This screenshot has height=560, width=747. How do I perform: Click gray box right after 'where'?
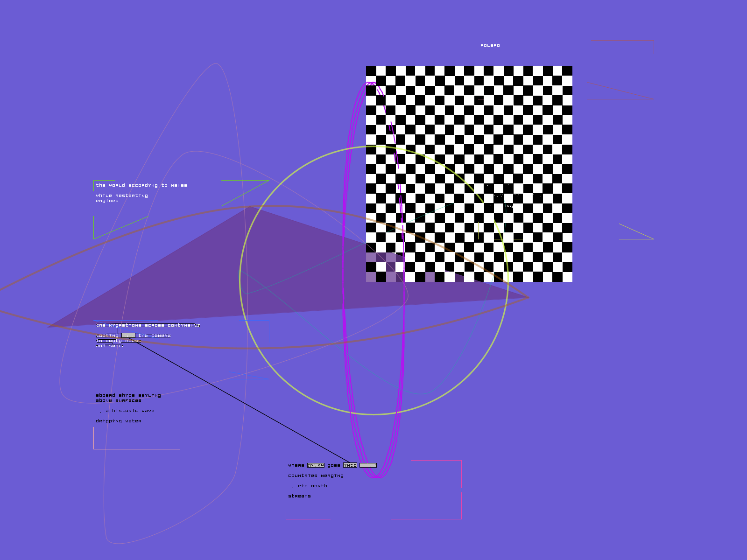pyautogui.click(x=316, y=465)
